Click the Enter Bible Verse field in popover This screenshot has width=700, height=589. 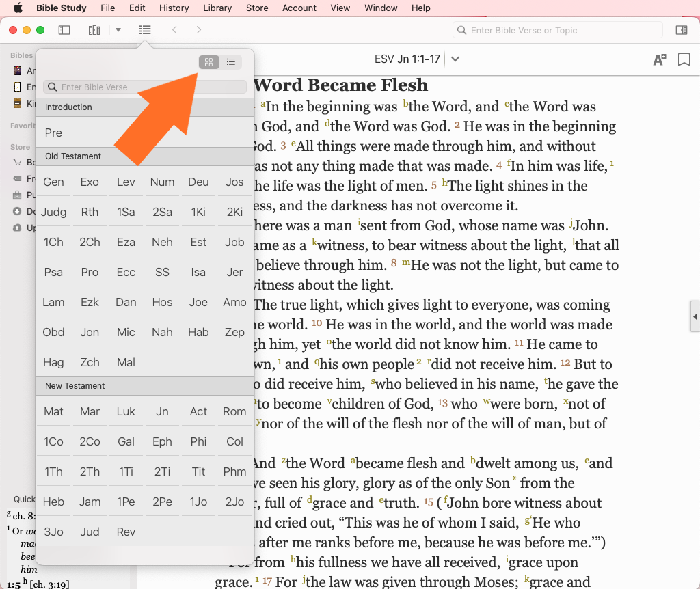click(x=145, y=87)
